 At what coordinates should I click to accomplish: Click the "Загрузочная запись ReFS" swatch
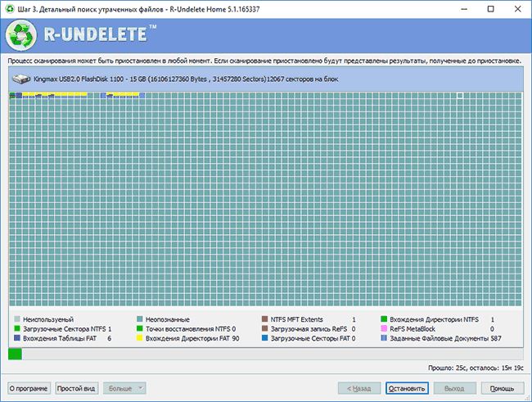point(264,328)
